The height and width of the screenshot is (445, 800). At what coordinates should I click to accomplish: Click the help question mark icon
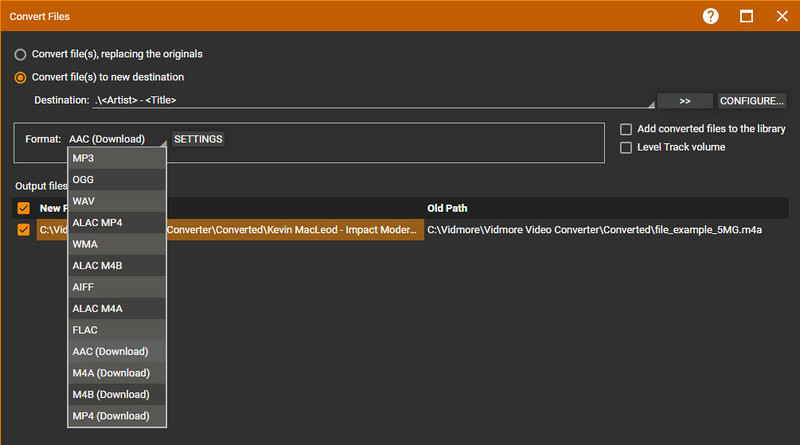(711, 16)
